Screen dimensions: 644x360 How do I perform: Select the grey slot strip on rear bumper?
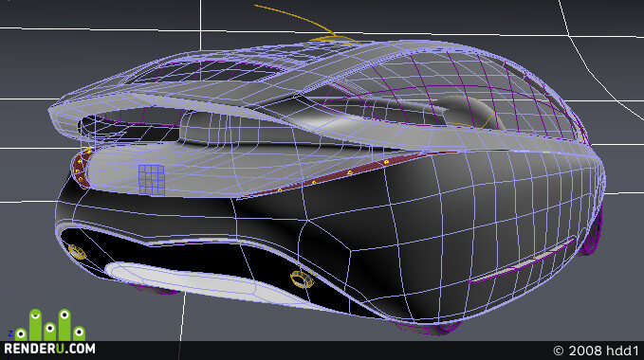[522, 261]
